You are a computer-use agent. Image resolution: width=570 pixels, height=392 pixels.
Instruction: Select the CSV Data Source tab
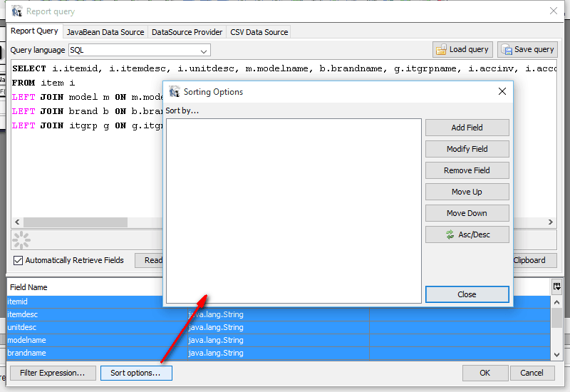point(259,32)
